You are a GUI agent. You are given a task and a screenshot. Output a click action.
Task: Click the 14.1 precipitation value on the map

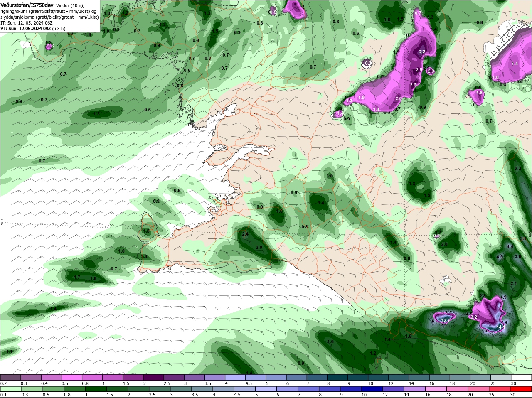point(500,327)
